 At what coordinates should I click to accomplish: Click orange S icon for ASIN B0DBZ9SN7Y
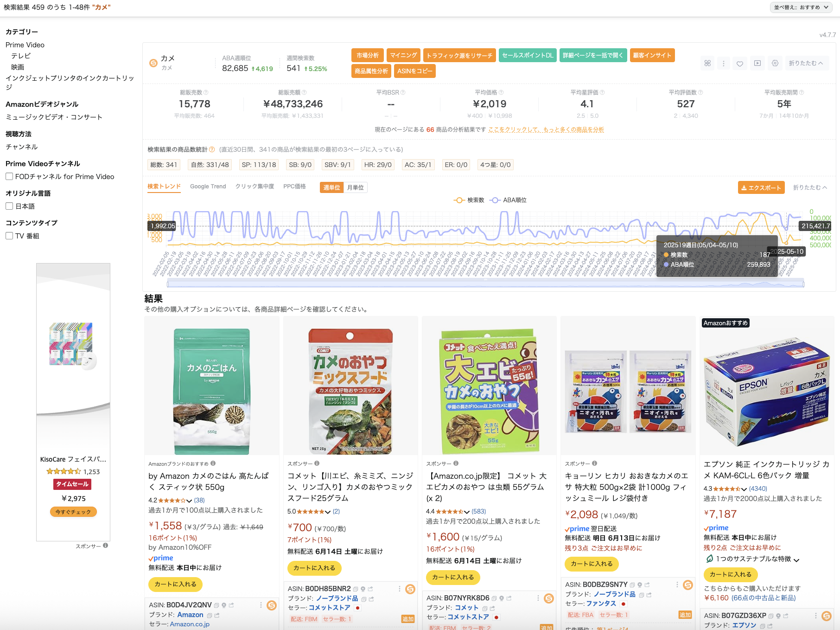tap(688, 585)
